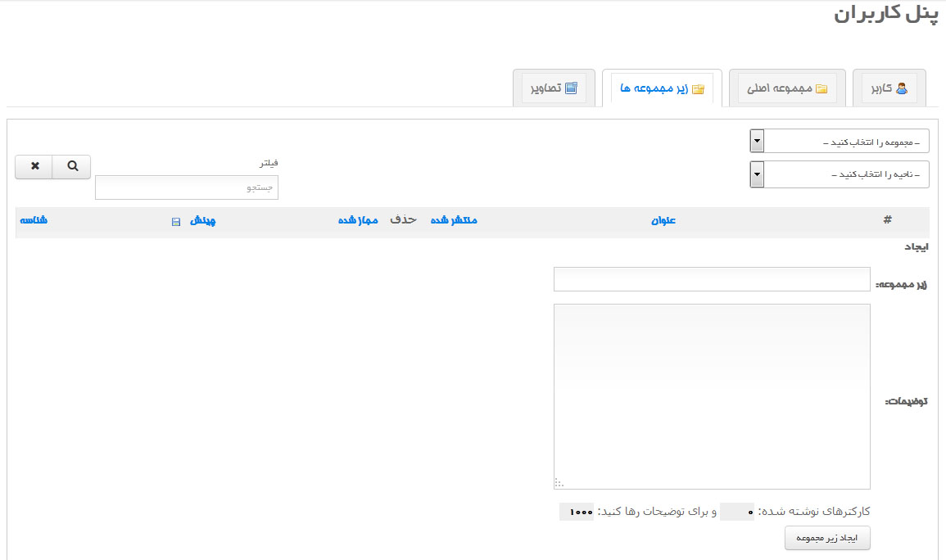Sort by the منتشر شده column

pyautogui.click(x=454, y=221)
